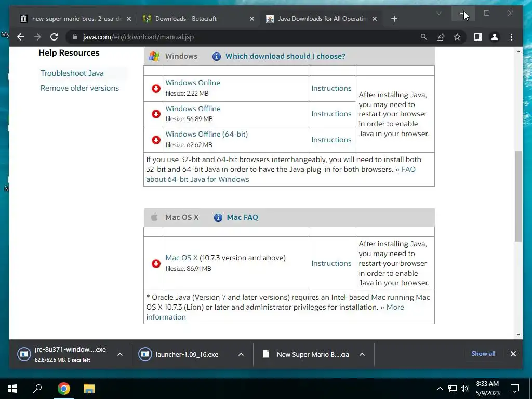Open Which download should I choose link

tap(285, 56)
